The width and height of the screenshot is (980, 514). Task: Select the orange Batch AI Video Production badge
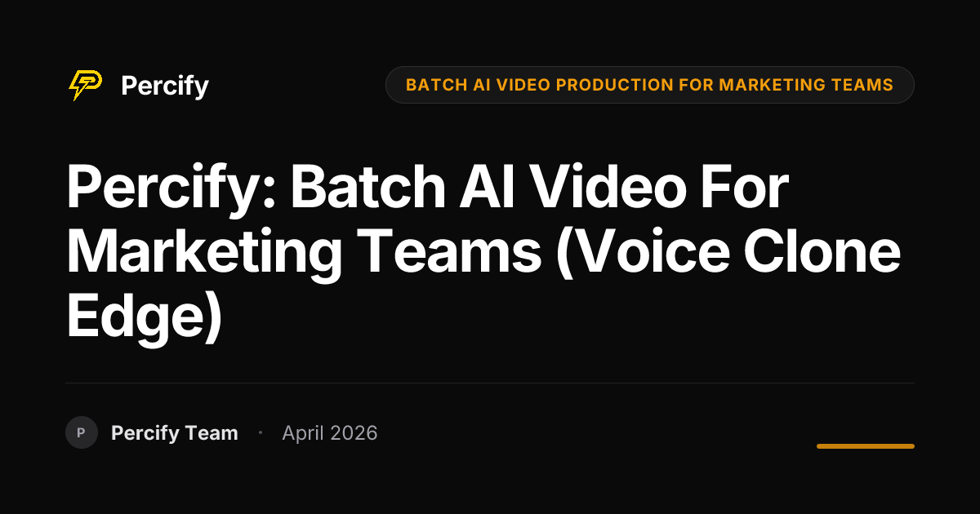click(649, 85)
